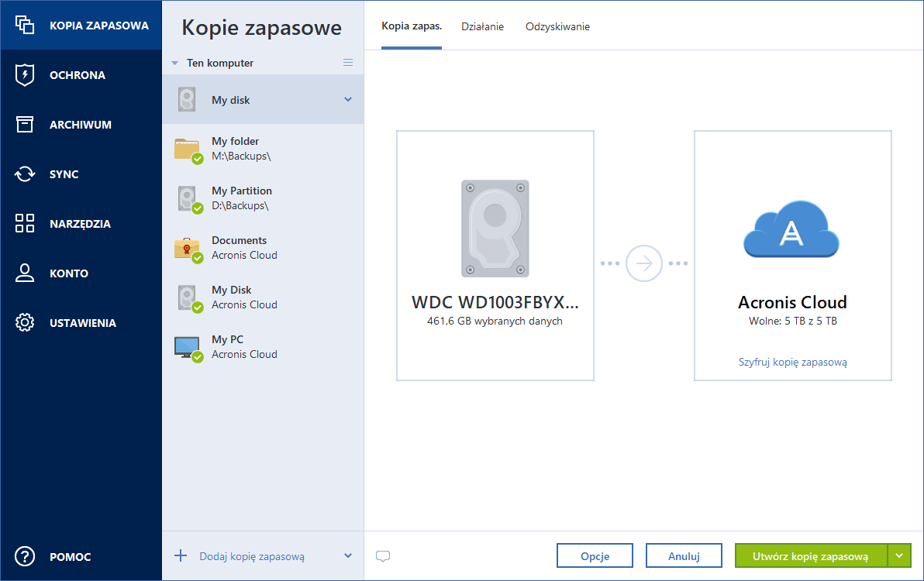Open Dodaj kopię zapasową dropdown arrow

tap(348, 556)
